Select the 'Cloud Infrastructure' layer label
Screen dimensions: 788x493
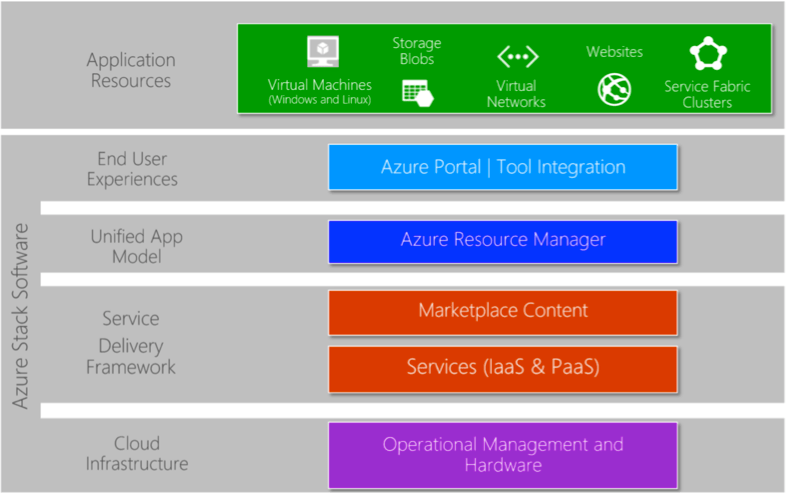[137, 453]
